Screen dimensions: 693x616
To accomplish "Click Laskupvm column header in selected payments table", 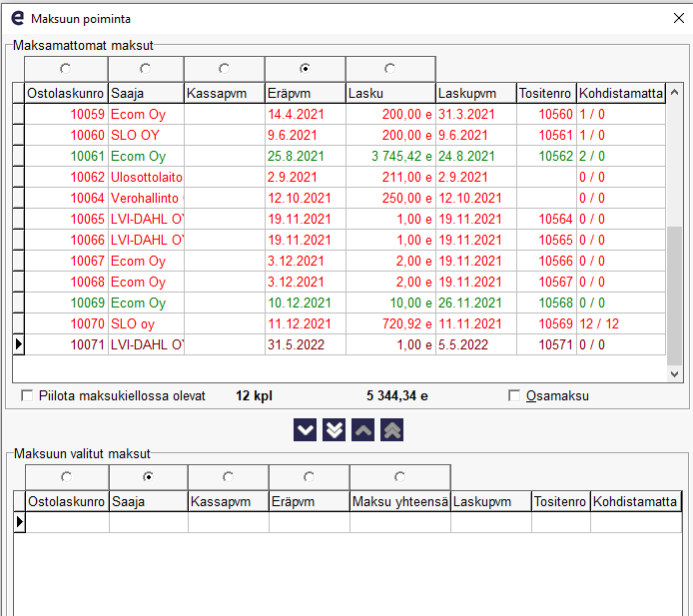I will click(491, 501).
